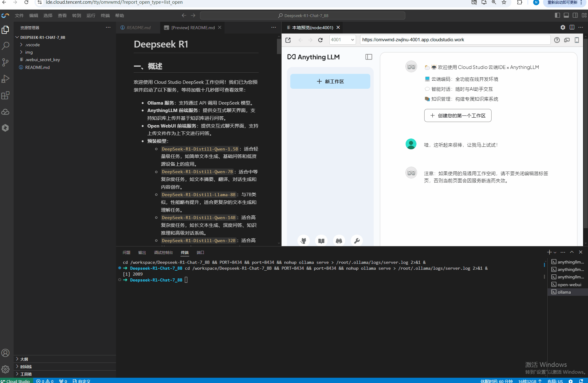Open AnythingLLM settings wrench icon
The height and width of the screenshot is (383, 588).
(357, 241)
